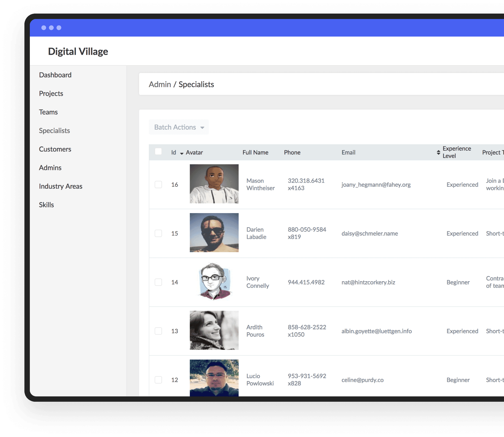Viewport: 504px width, 437px height.
Task: Check the box for row 14
Action: tap(158, 282)
